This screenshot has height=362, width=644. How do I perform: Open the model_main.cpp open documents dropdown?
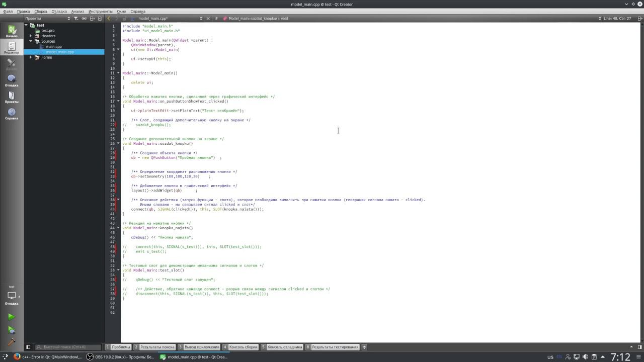pos(170,19)
